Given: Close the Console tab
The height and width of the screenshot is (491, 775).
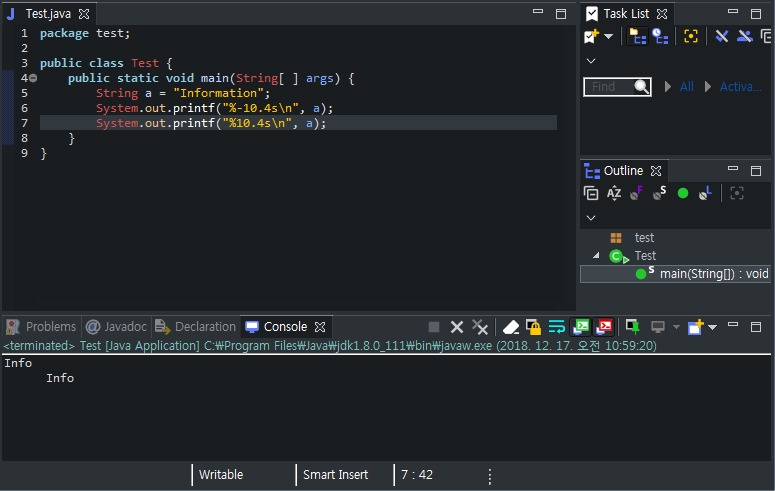Looking at the screenshot, I should (x=320, y=327).
